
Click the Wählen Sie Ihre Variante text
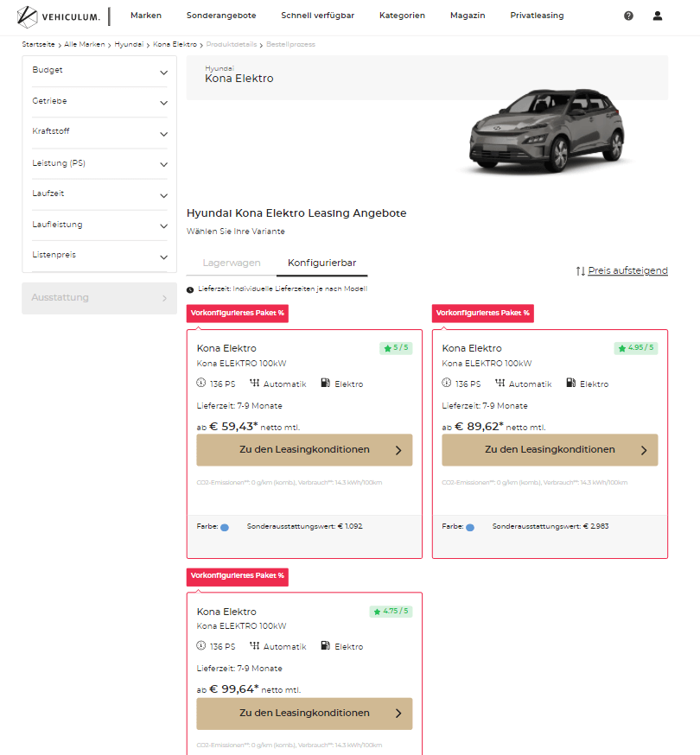(236, 232)
